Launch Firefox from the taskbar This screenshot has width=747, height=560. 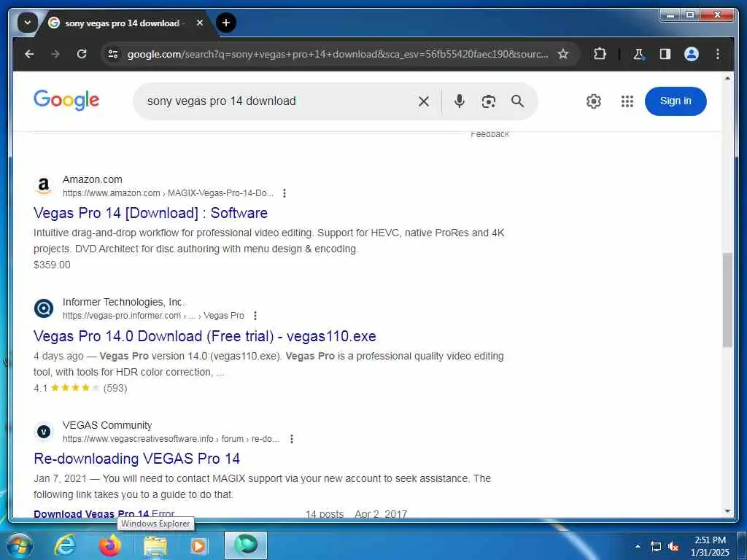point(109,545)
